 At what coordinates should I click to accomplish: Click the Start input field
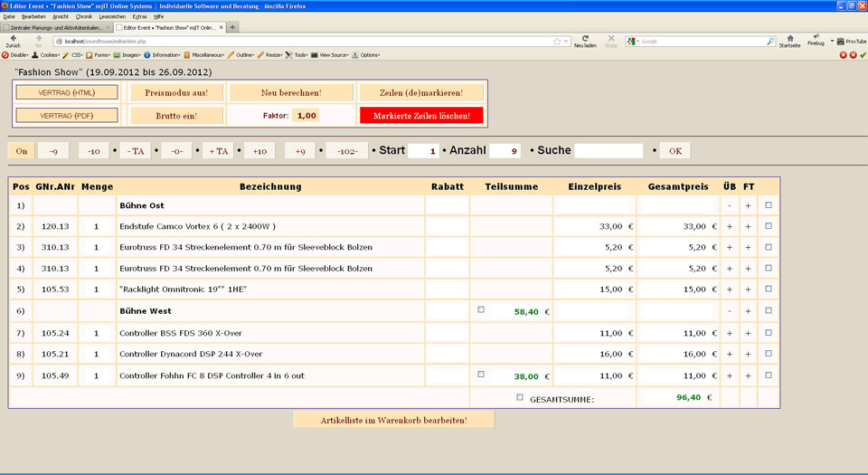[423, 150]
